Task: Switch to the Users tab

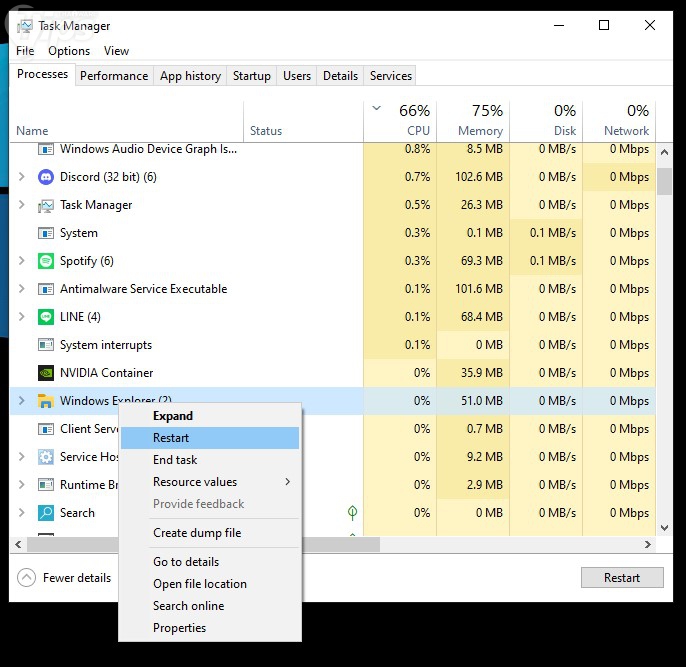Action: point(297,76)
